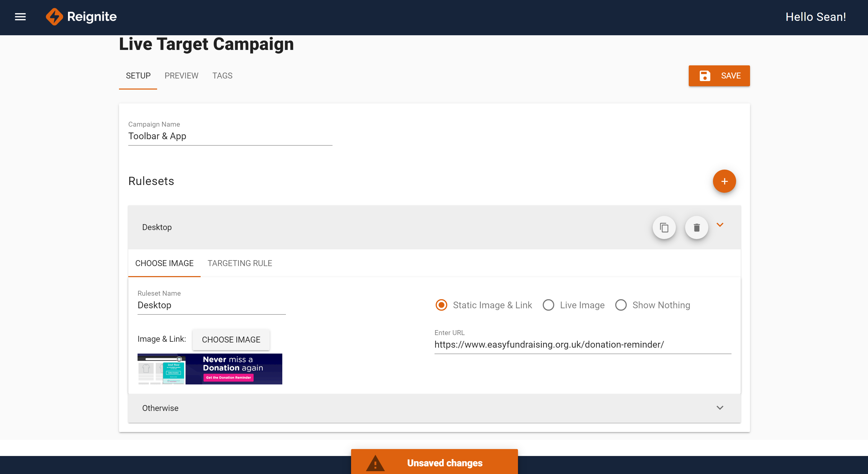
Task: Open the hamburger navigation menu
Action: 20,17
